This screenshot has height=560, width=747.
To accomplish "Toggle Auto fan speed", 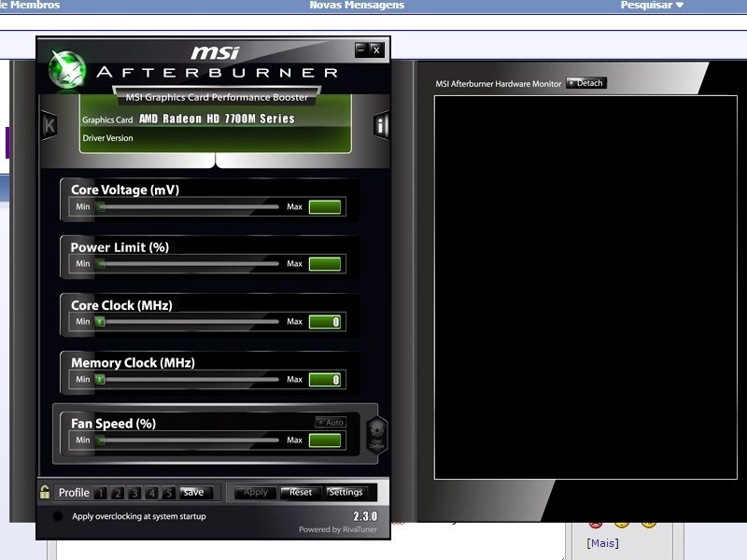I will point(331,423).
